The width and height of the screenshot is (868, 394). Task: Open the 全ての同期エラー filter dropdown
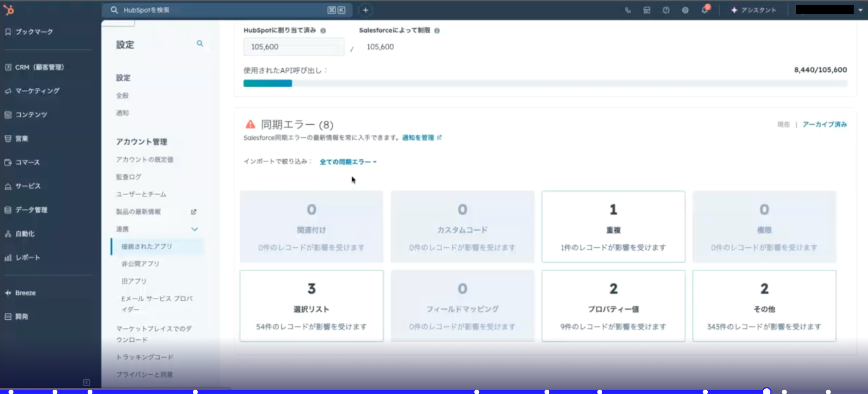pyautogui.click(x=348, y=162)
